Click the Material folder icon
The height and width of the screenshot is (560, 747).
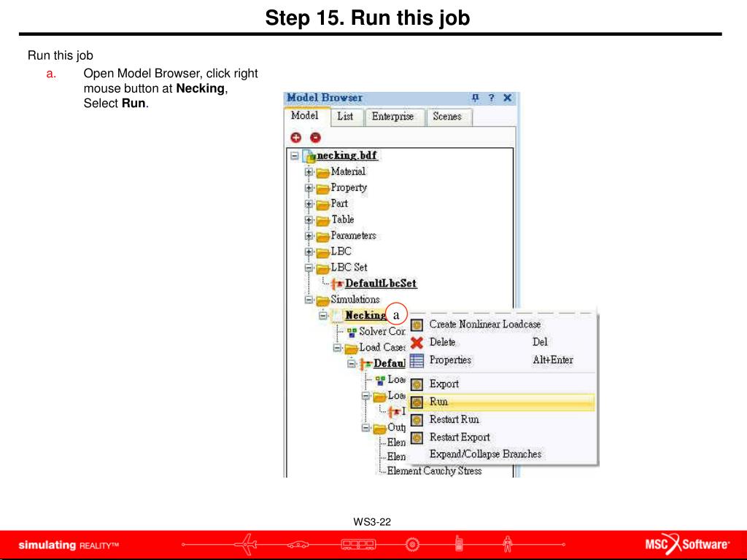pyautogui.click(x=323, y=172)
